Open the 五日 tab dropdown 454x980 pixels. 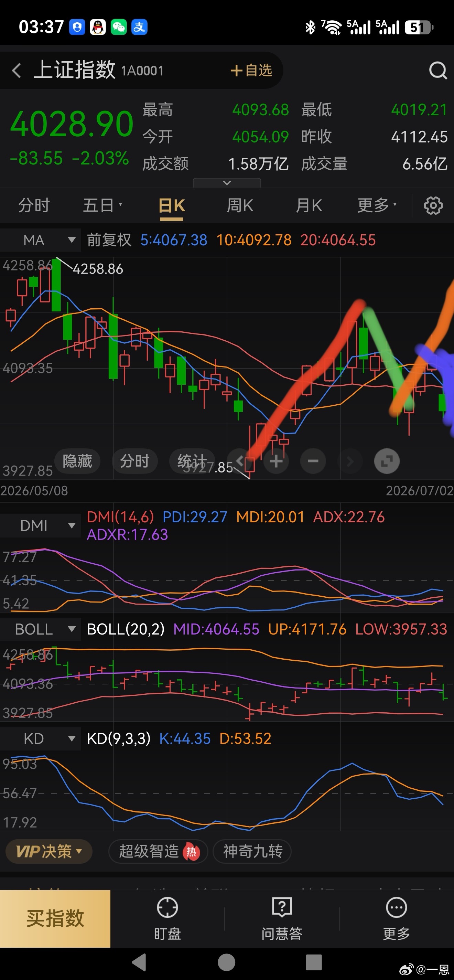coord(102,205)
